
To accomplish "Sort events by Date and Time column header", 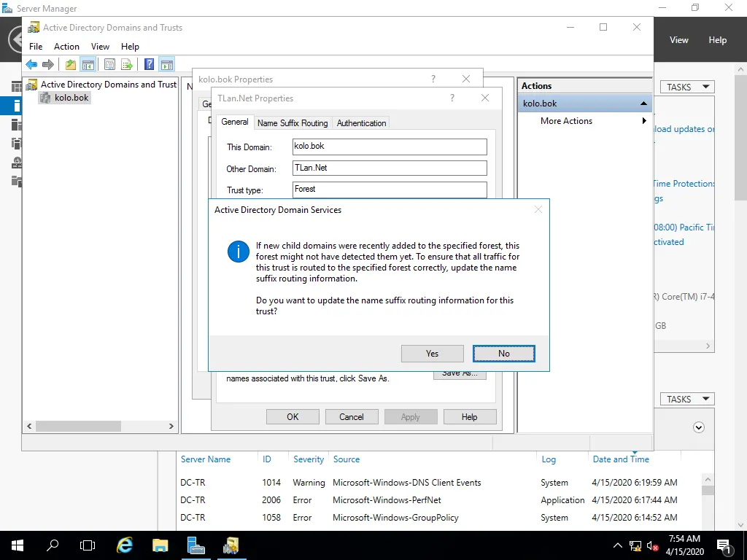I will pos(621,459).
